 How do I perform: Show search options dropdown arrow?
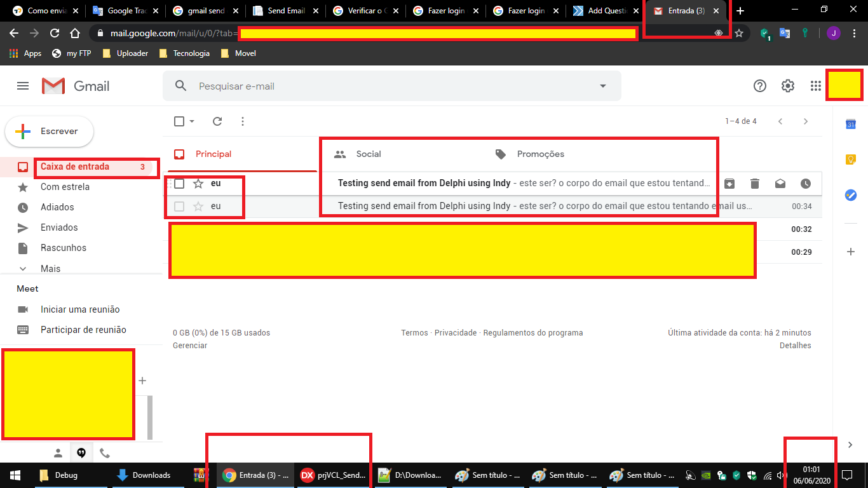pos(603,86)
